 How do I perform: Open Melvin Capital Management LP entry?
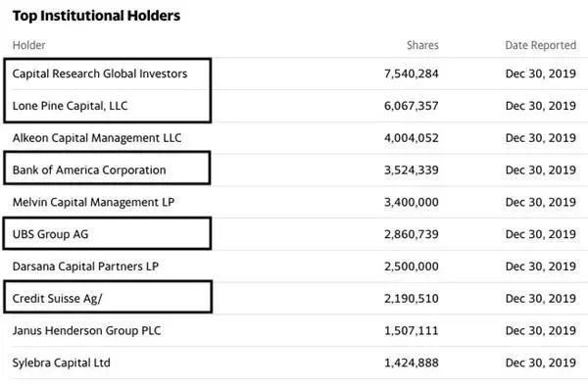pyautogui.click(x=93, y=203)
